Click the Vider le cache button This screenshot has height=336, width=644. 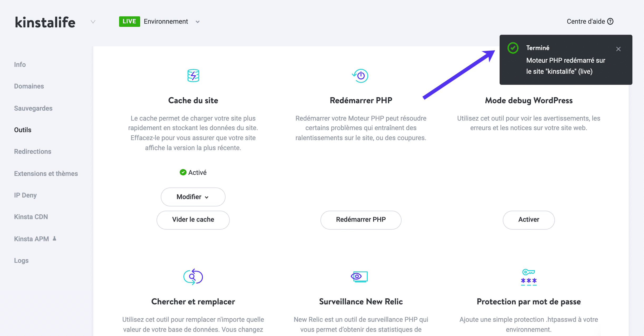click(x=193, y=220)
